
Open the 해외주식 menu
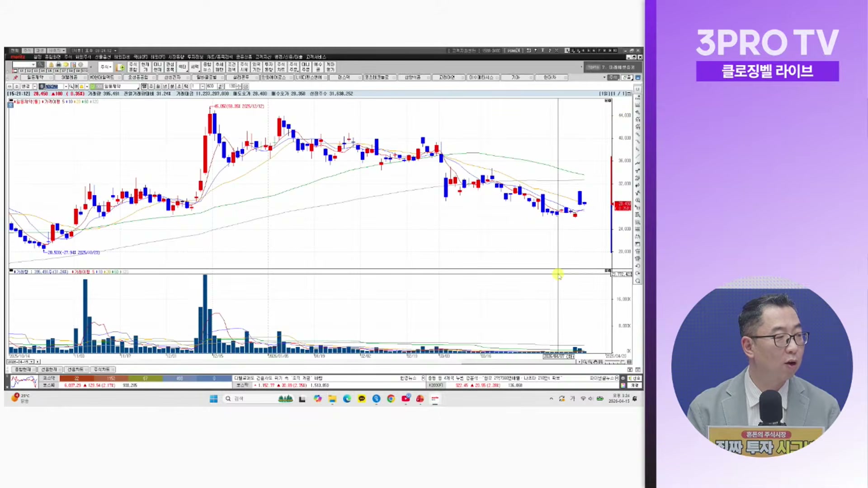[x=84, y=57]
